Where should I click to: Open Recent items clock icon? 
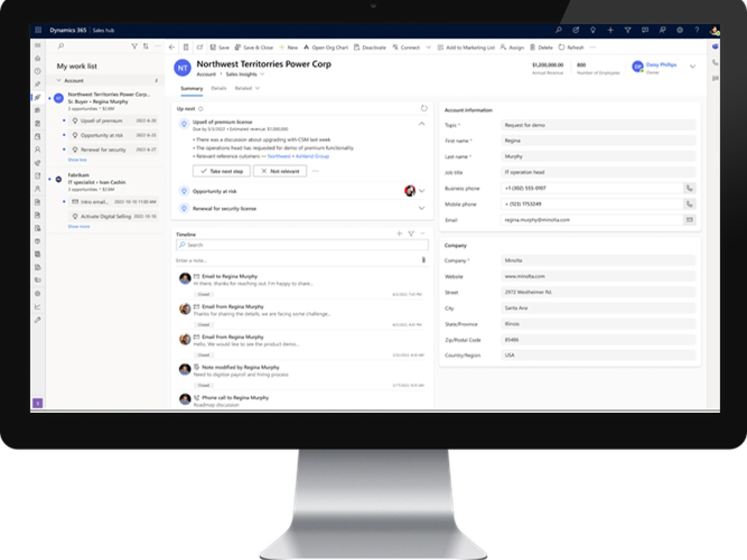(x=38, y=71)
